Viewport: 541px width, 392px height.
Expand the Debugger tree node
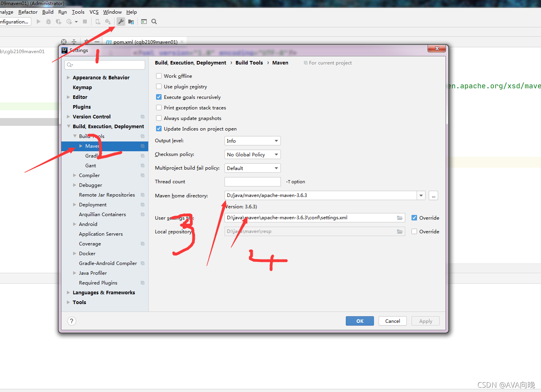tap(75, 185)
